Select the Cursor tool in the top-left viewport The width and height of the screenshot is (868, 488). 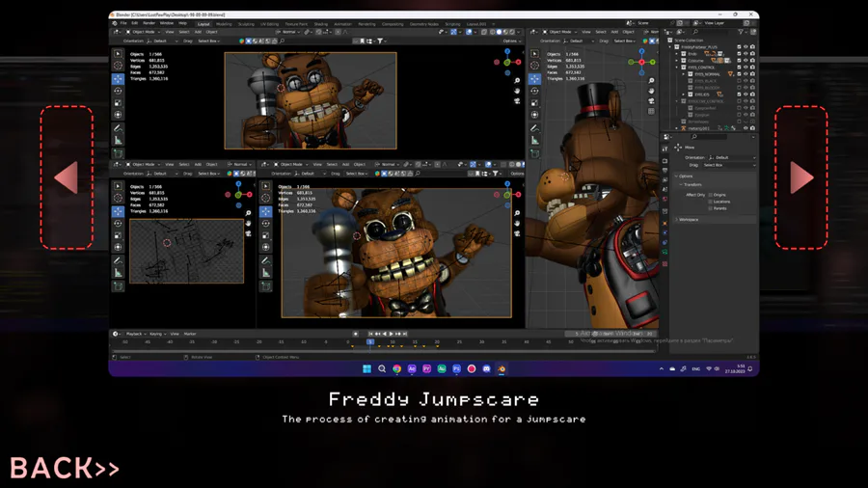click(118, 66)
